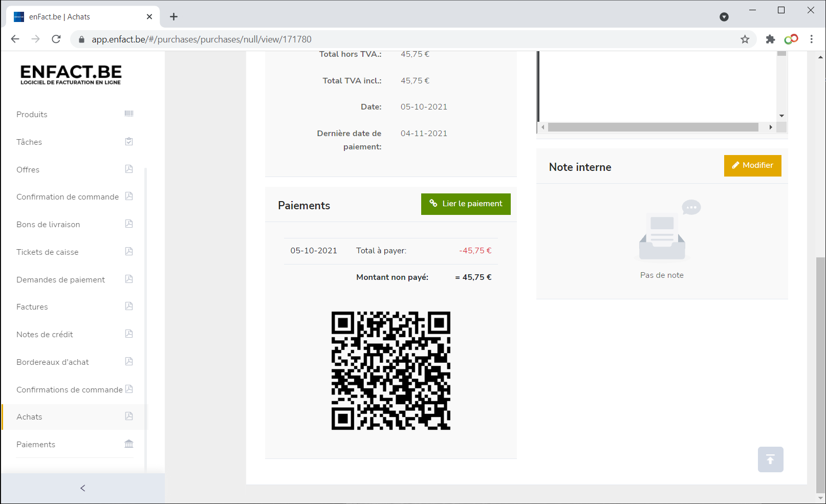Click the browser forward arrow
826x504 pixels.
pyautogui.click(x=35, y=39)
